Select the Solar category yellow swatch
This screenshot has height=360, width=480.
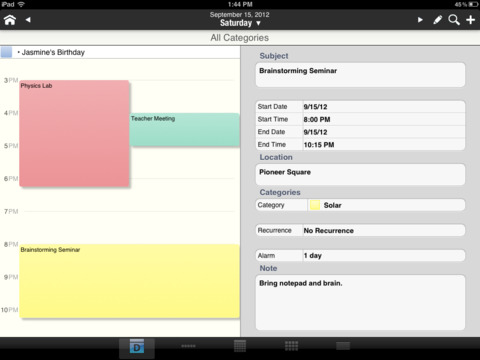pyautogui.click(x=315, y=205)
